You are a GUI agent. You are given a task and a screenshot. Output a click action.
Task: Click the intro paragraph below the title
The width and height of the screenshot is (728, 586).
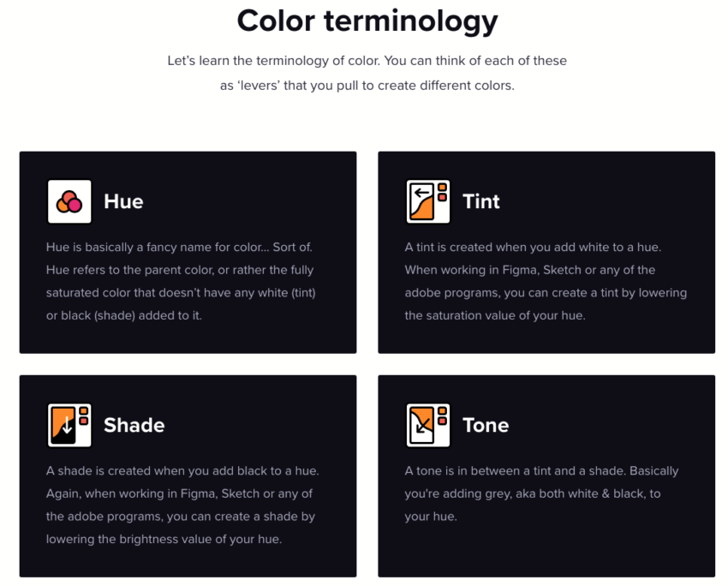coord(367,73)
